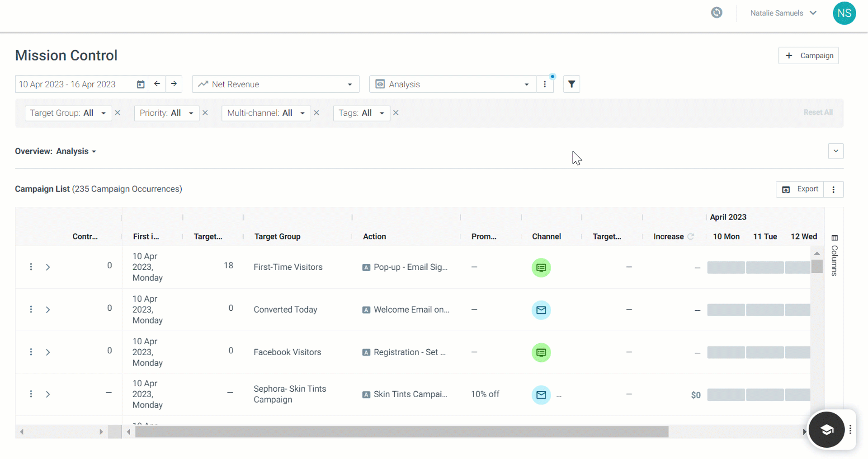Collapse the Overview section chevron
The height and width of the screenshot is (459, 868).
pyautogui.click(x=836, y=151)
